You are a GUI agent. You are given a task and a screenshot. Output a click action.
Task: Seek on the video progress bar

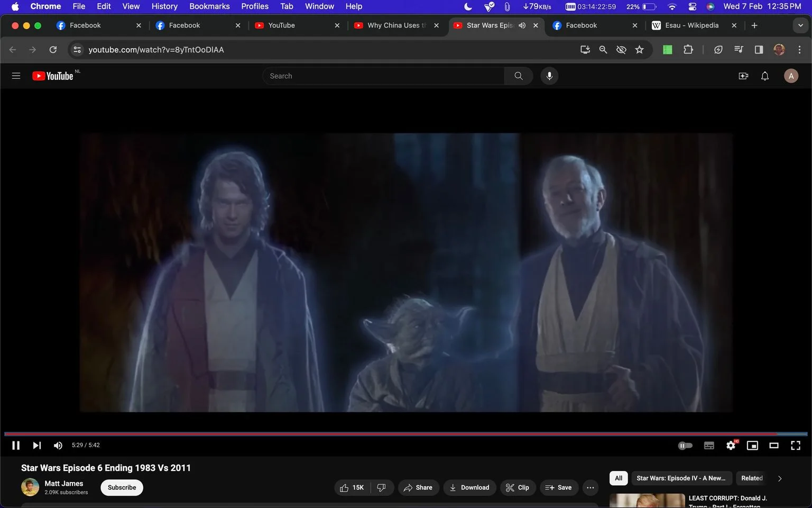pos(406,434)
